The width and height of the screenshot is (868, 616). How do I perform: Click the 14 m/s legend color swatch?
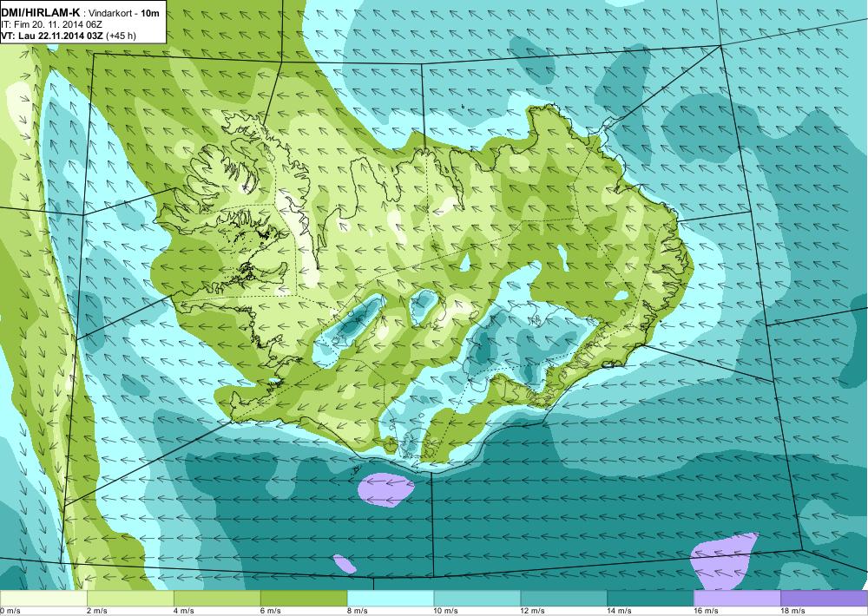(650, 599)
